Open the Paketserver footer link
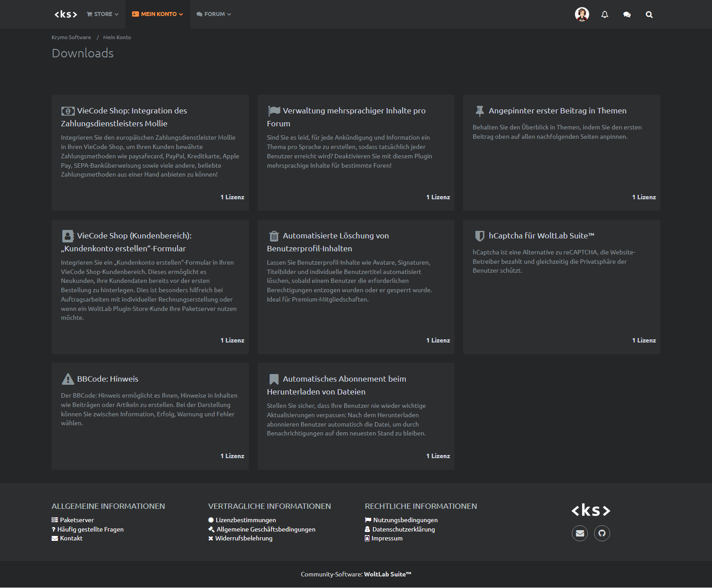712x588 pixels. pos(77,520)
